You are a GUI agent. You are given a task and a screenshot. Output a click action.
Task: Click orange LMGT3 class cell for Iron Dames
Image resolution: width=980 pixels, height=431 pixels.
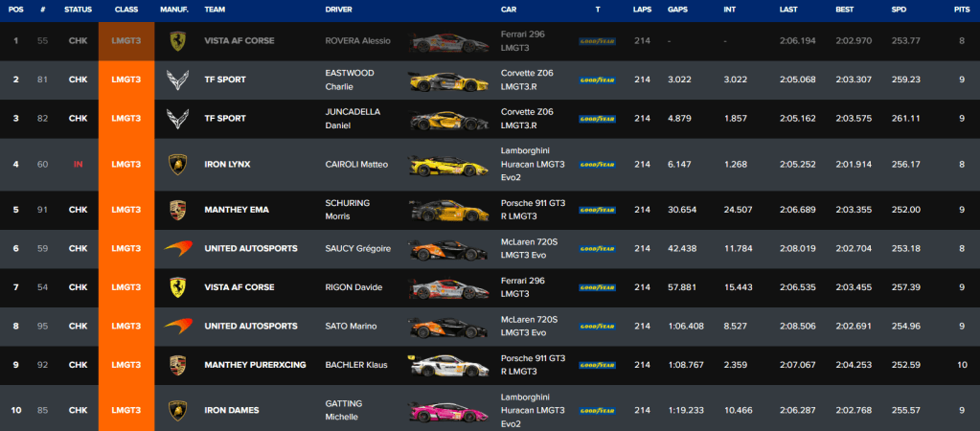tap(126, 408)
